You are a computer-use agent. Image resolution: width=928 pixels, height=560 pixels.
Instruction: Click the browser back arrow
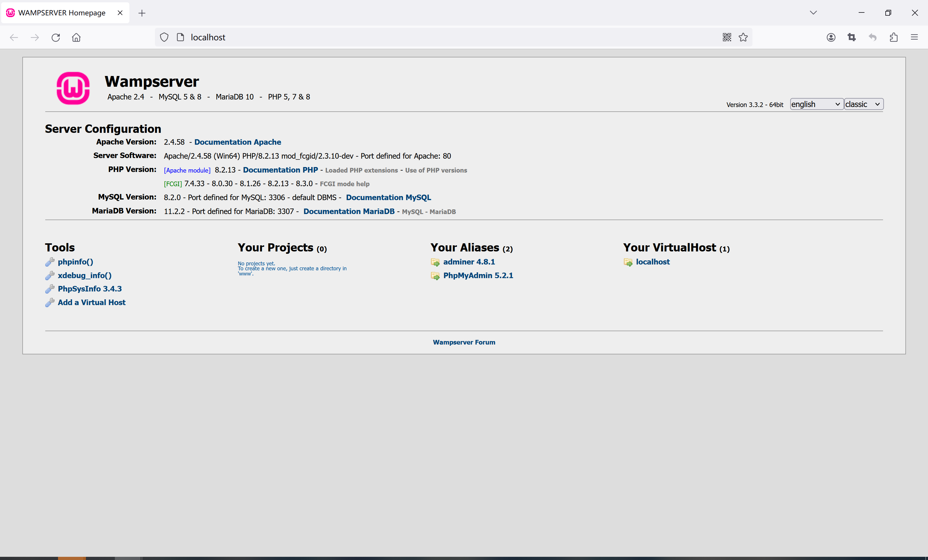(x=14, y=37)
